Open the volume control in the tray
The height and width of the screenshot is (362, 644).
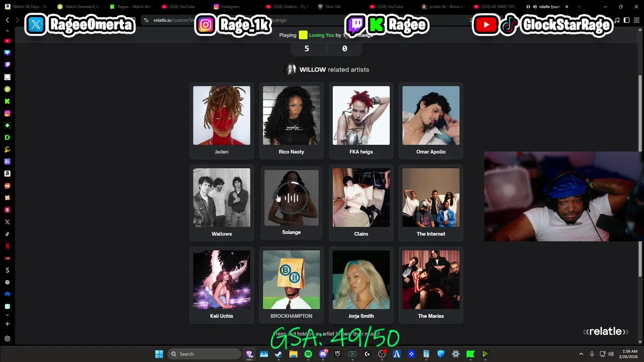click(611, 354)
